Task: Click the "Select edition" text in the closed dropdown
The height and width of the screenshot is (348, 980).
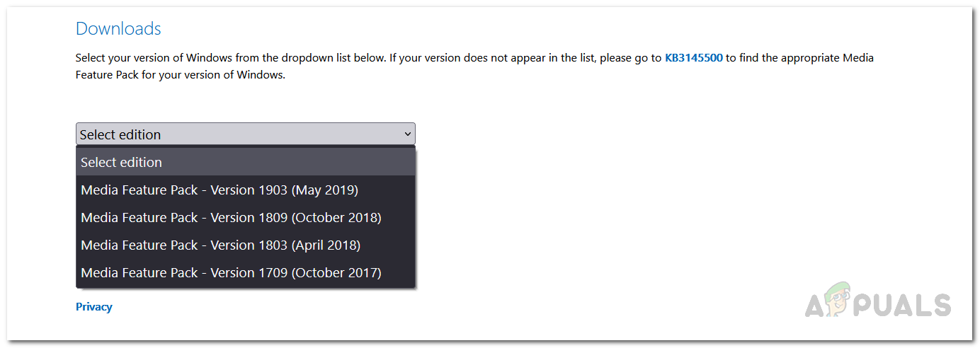Action: pos(120,134)
